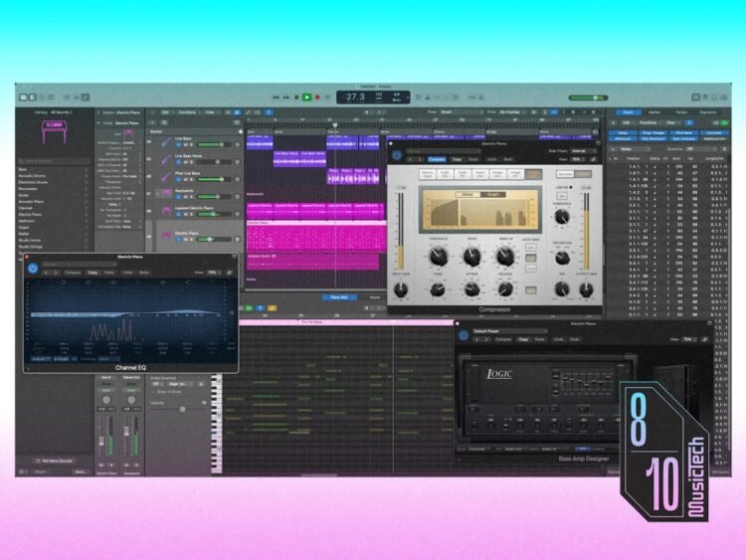Open the Compressor Side Chain dropdown
This screenshot has height=560, width=746.
point(582,151)
